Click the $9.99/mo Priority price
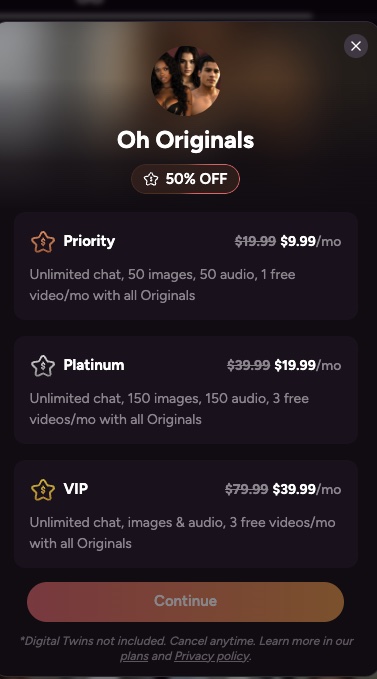377x679 pixels. [x=311, y=241]
